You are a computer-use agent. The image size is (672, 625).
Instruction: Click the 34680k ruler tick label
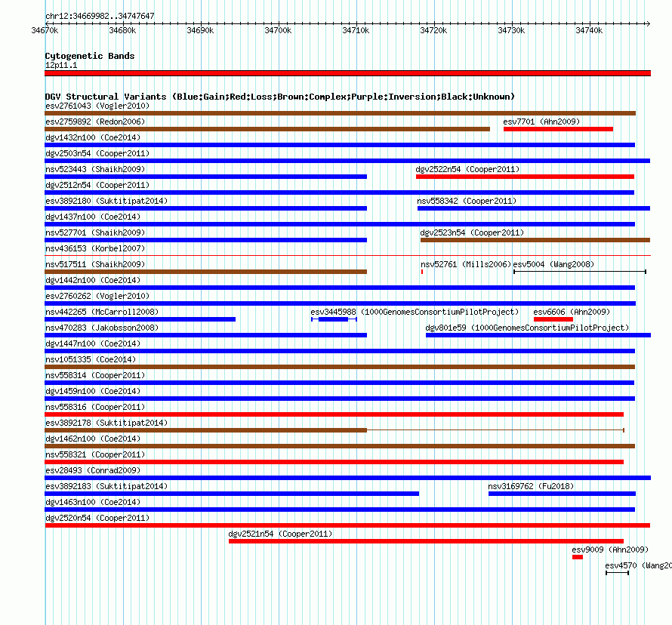click(122, 30)
